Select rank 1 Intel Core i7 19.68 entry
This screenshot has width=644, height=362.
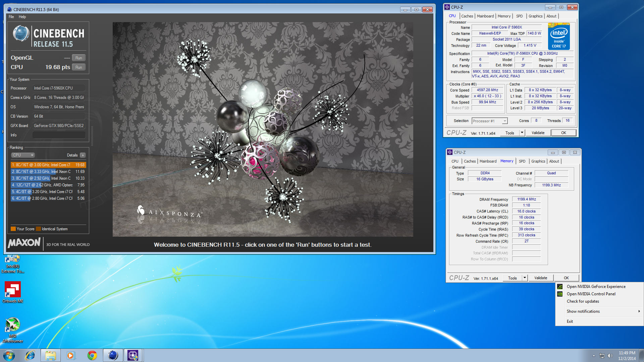click(x=48, y=165)
